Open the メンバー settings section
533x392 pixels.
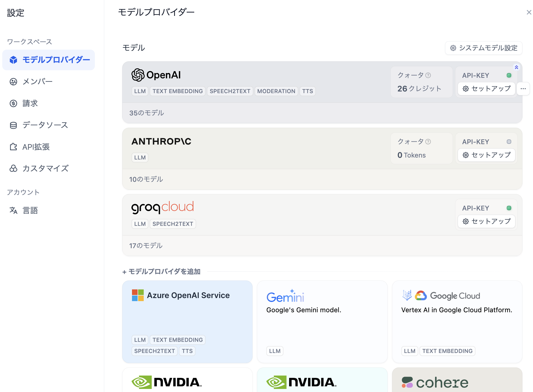(x=37, y=81)
